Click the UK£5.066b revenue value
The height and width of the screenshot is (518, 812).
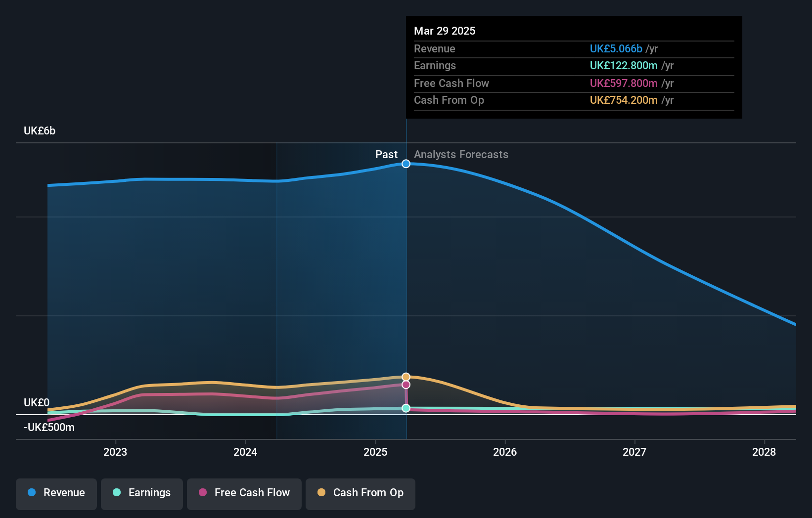pos(616,49)
